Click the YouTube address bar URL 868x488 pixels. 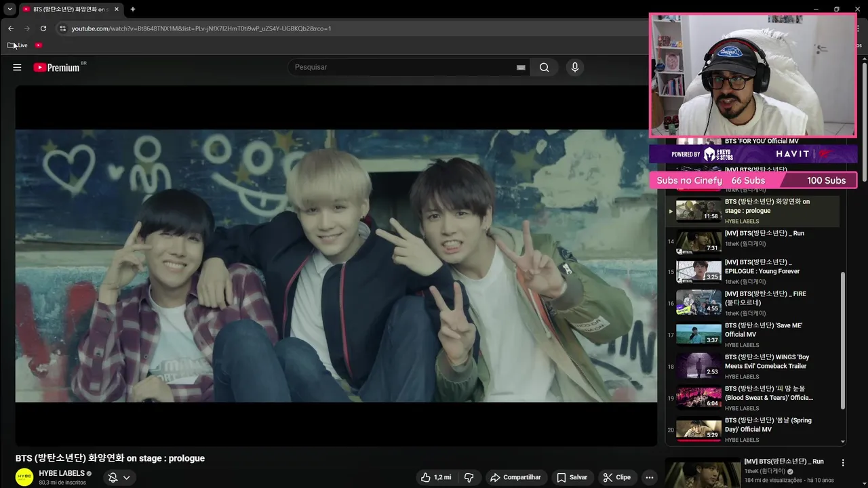tap(201, 28)
